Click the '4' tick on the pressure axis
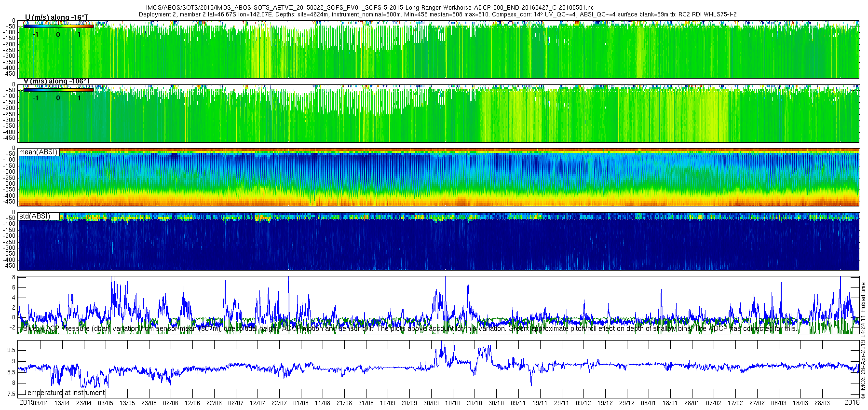Image resolution: width=868 pixels, height=410 pixels. [x=14, y=298]
